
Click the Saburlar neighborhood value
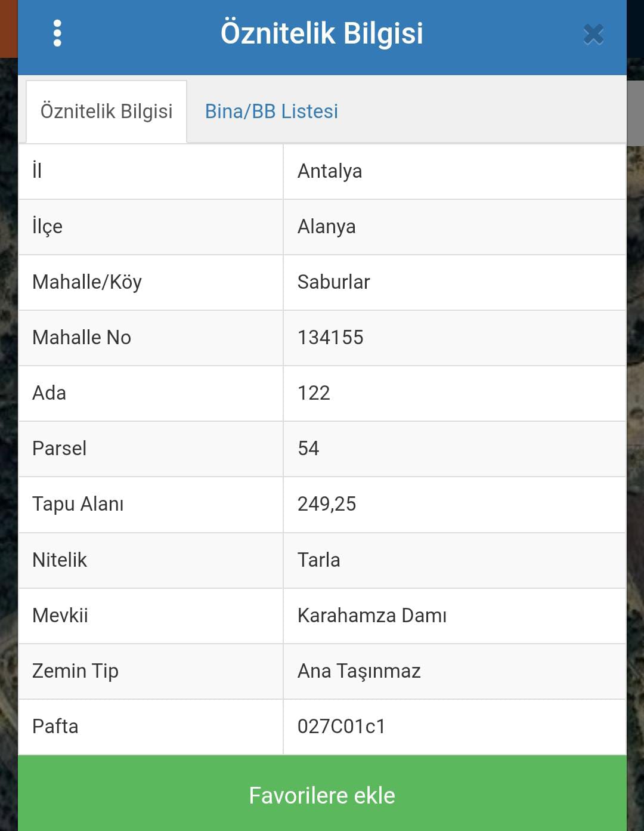pyautogui.click(x=333, y=282)
